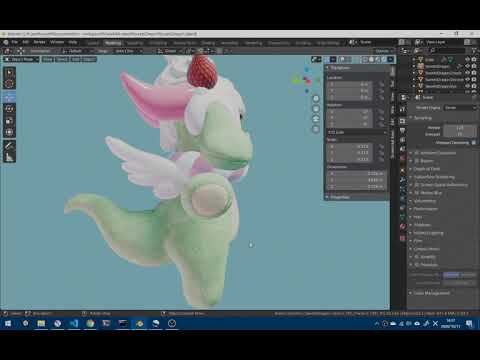Toggle visibility eye of first outliner item
The width and height of the screenshot is (480, 360).
pyautogui.click(x=467, y=59)
